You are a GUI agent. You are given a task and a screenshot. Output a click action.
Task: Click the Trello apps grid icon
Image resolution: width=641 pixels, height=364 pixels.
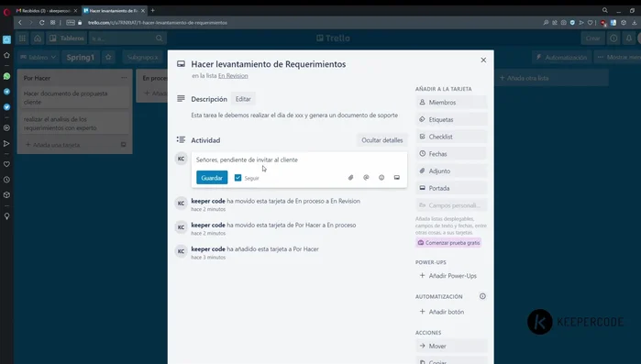point(22,39)
